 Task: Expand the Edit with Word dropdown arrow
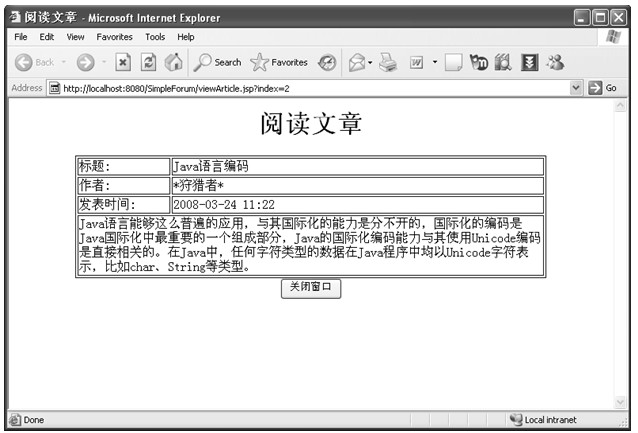tap(435, 62)
